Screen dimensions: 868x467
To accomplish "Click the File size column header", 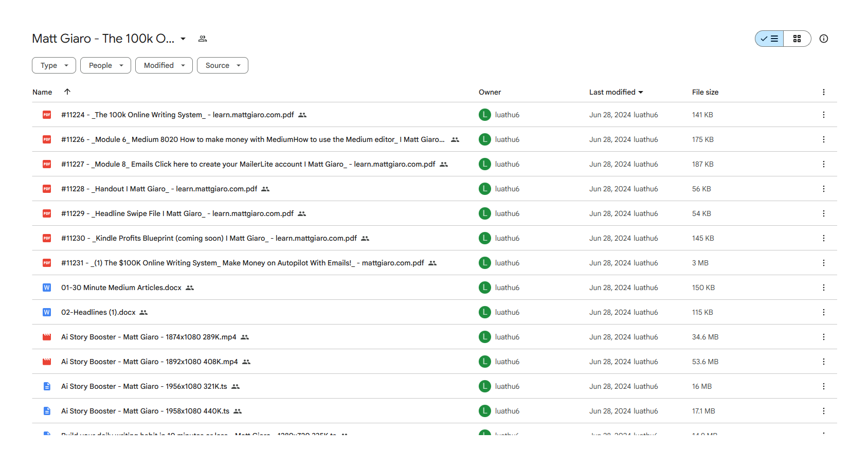I will tap(705, 92).
